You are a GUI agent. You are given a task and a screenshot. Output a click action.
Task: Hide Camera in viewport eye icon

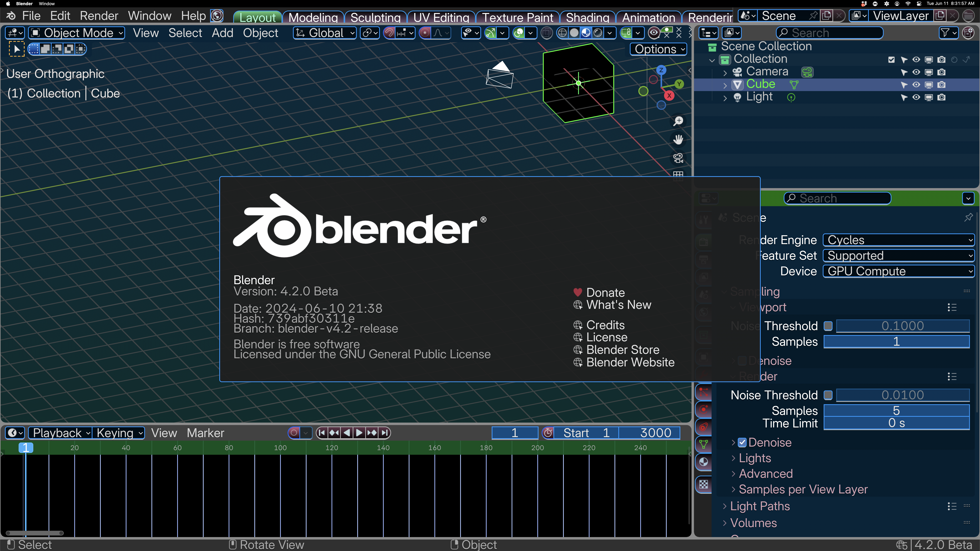[x=916, y=72]
